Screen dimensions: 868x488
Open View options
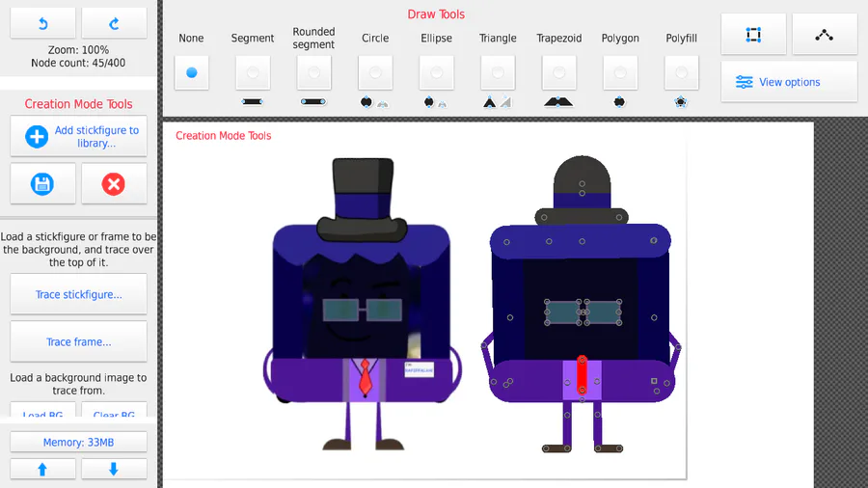(789, 82)
